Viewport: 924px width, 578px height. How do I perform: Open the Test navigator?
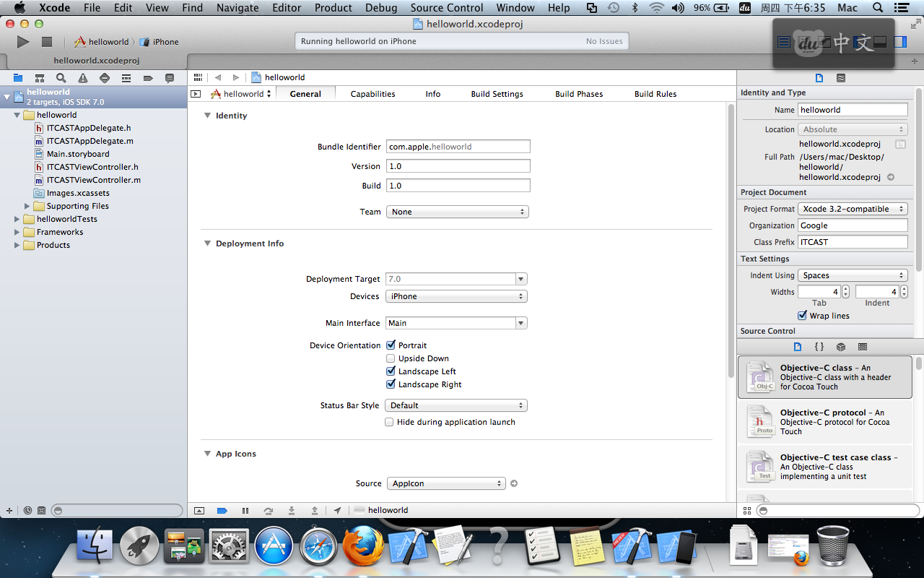tap(105, 78)
